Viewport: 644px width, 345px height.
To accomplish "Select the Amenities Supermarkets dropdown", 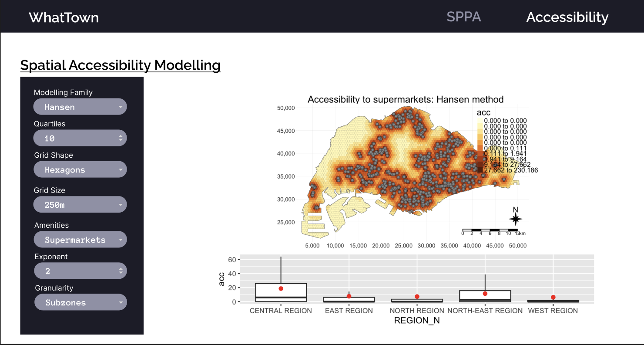I will tap(80, 240).
